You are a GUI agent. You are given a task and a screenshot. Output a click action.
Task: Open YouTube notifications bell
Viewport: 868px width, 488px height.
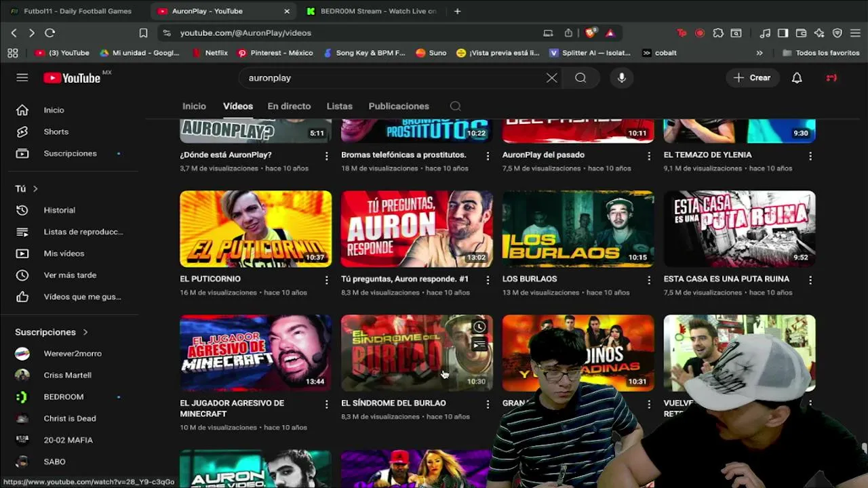point(797,78)
